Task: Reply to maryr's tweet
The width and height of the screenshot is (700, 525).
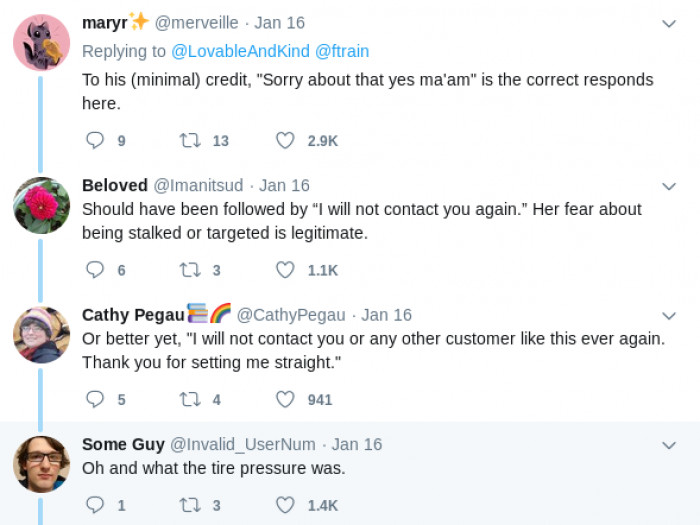Action: tap(96, 141)
